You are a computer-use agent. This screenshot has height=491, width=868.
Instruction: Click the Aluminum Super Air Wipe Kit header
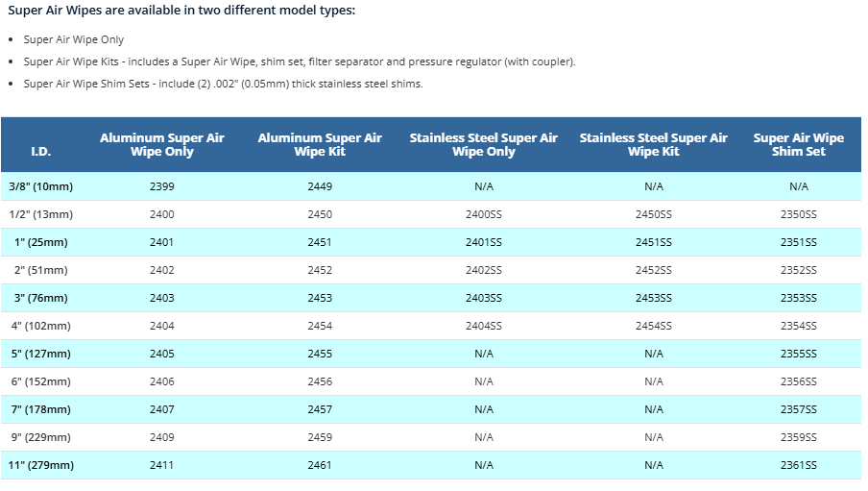tap(320, 145)
